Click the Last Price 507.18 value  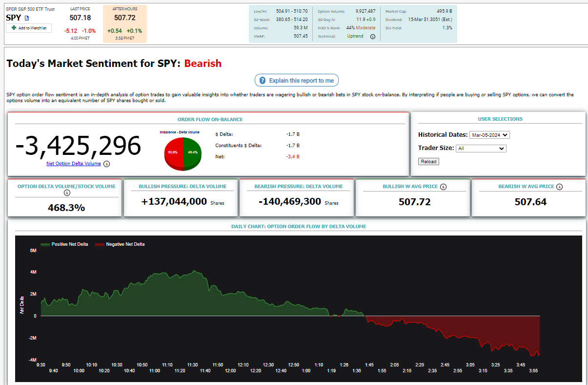click(81, 18)
